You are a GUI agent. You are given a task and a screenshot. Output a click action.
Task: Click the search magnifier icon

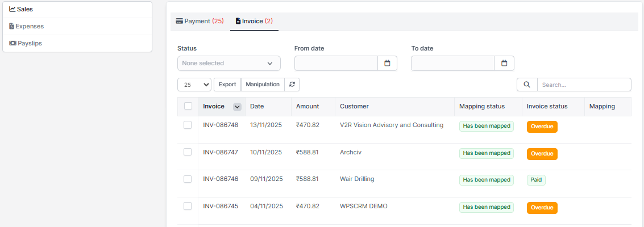click(527, 85)
